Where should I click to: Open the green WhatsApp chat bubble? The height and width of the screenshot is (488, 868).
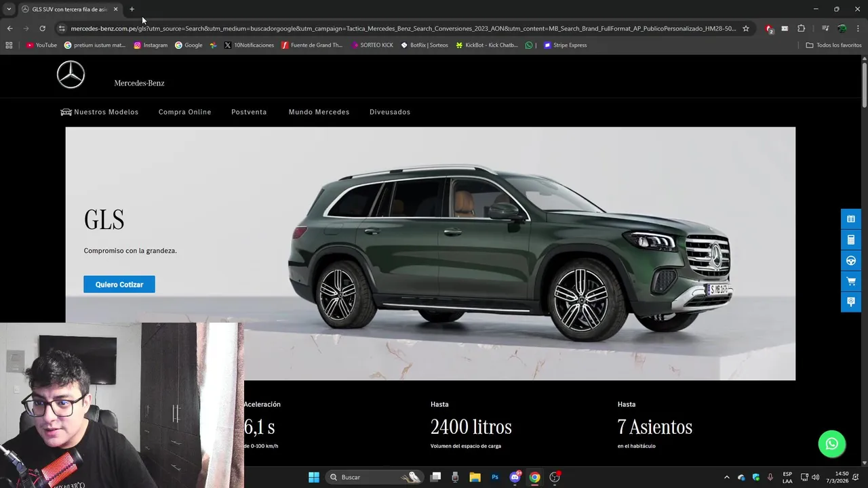click(x=832, y=444)
